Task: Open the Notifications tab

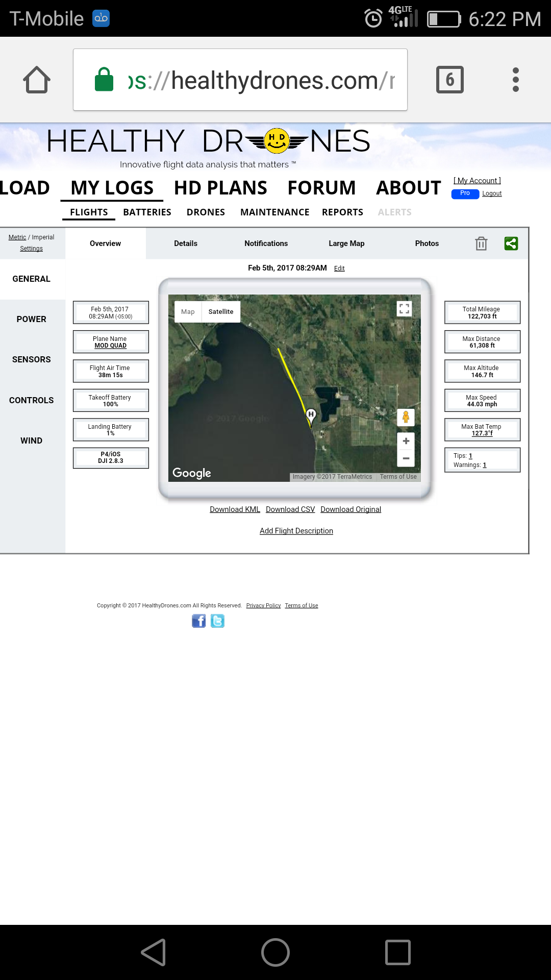Action: coord(266,243)
